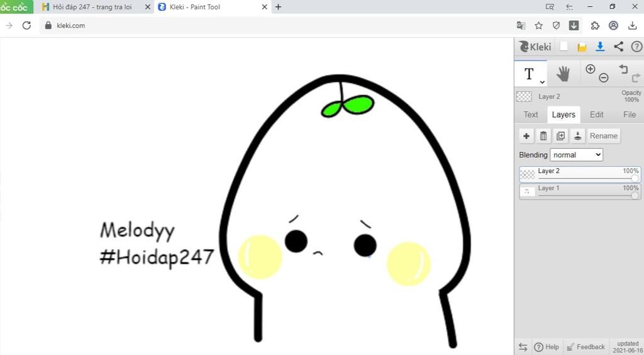Close the Hỏi đáp 247 browser tab
Viewport: 644px width, 355px height.
[x=148, y=7]
